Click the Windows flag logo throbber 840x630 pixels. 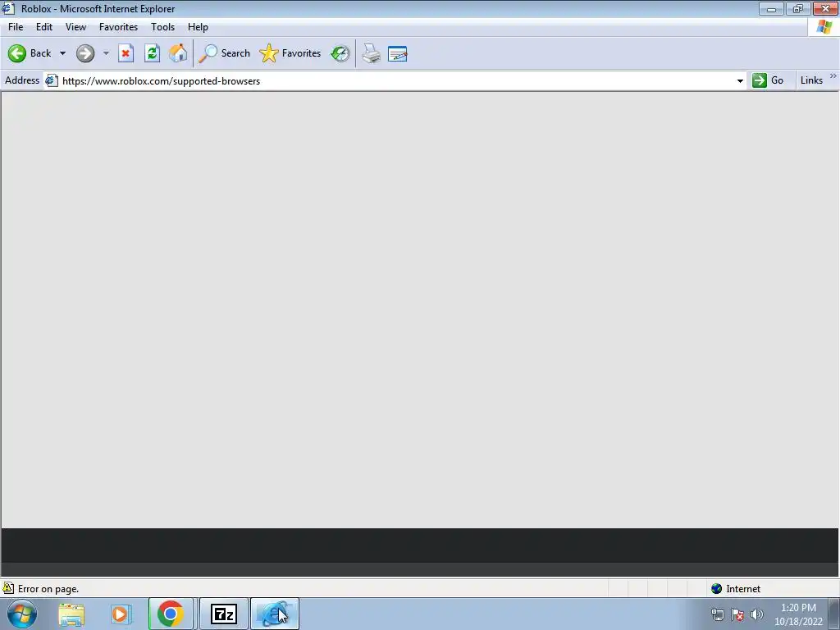click(824, 27)
